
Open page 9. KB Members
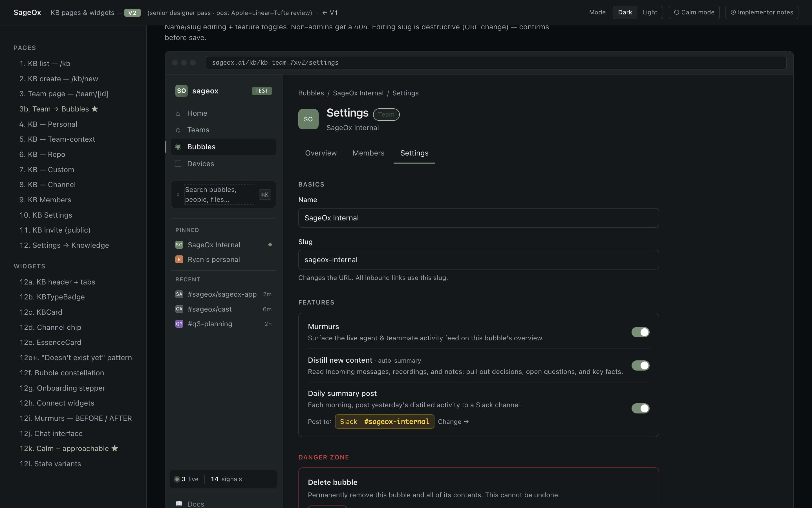tap(45, 200)
